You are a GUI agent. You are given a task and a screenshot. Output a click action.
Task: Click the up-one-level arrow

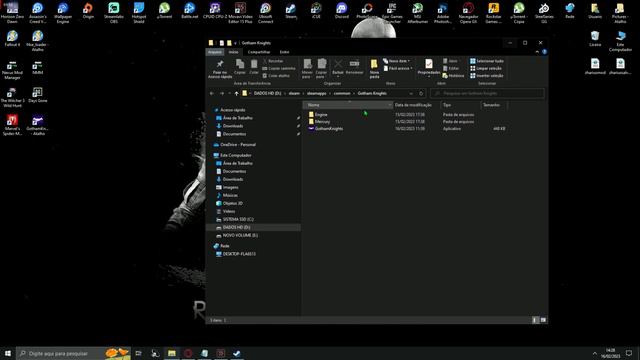coord(236,93)
